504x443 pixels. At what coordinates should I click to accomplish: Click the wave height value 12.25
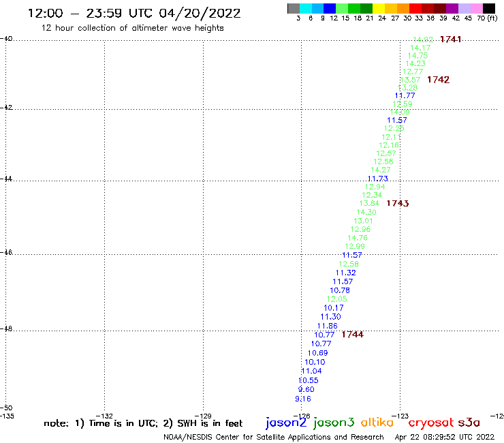point(394,128)
